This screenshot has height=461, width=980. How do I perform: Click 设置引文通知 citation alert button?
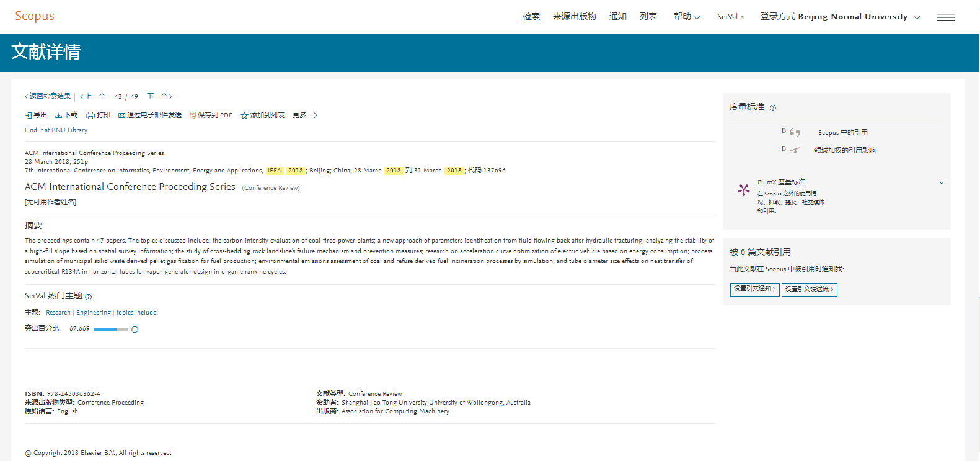pos(754,289)
